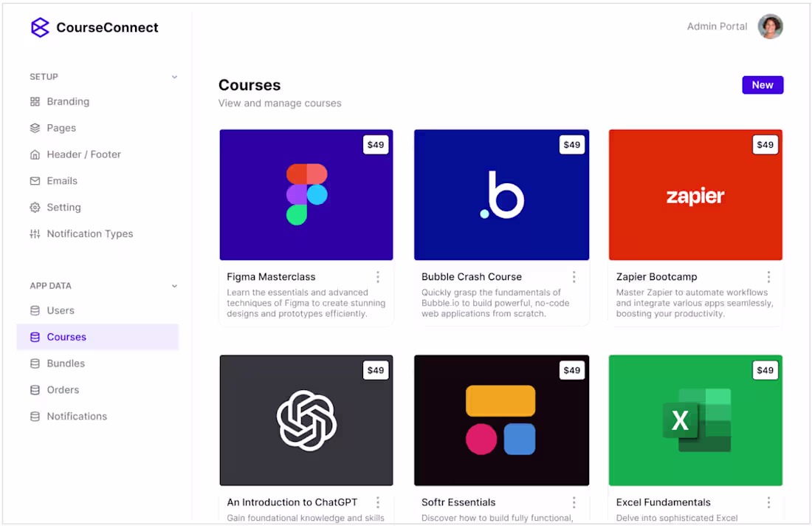Go to Pages in the sidebar

point(98,128)
